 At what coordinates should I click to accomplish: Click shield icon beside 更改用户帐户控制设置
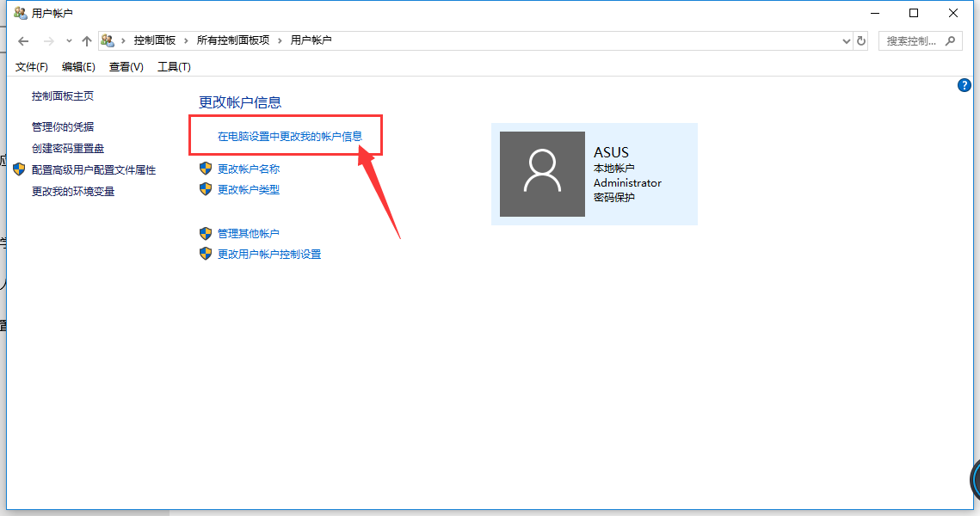(206, 254)
